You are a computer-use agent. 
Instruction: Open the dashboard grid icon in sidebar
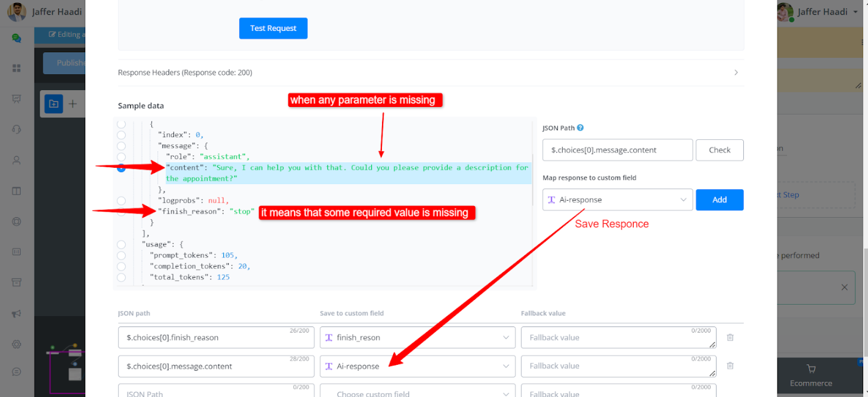16,68
